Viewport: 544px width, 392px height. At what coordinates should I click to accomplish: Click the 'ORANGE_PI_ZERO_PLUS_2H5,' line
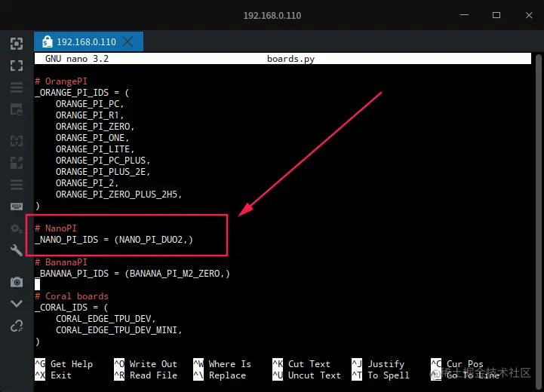(x=118, y=194)
